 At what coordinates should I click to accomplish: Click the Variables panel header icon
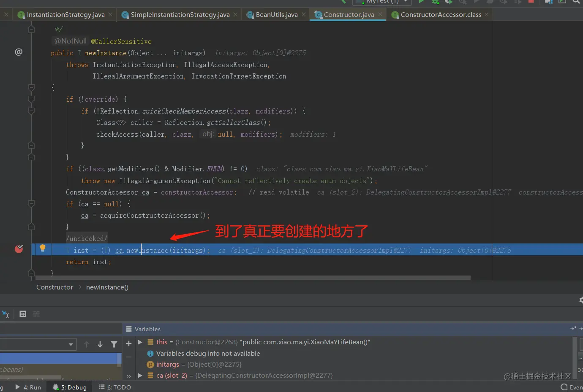click(129, 329)
